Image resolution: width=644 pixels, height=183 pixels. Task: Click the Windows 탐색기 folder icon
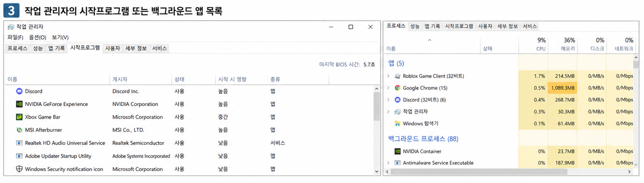[397, 124]
